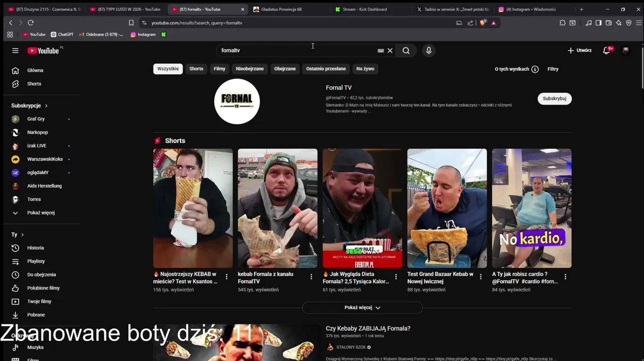Open Do obejrzenia watch-later list
644x361 pixels.
[42, 275]
